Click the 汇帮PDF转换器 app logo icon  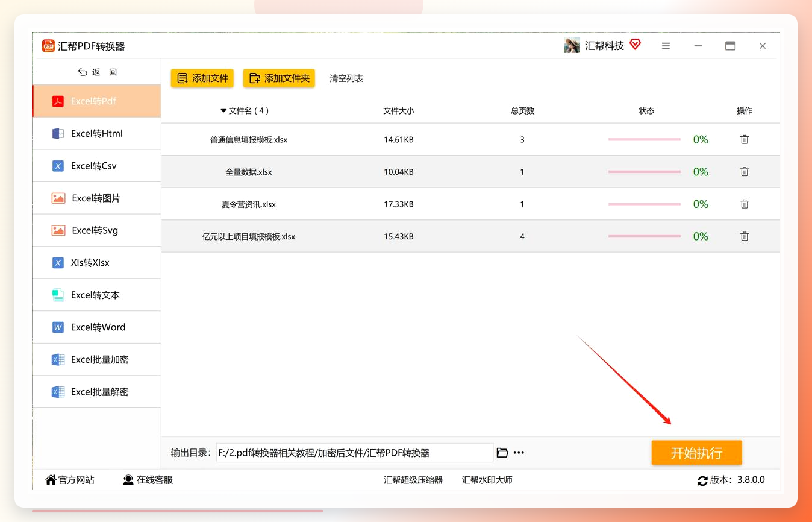point(48,46)
